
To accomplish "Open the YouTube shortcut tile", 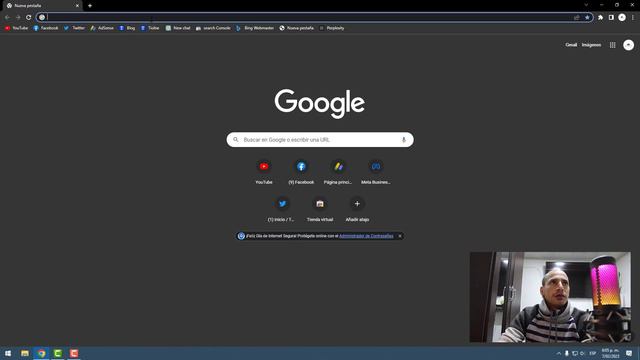I will coord(264,172).
